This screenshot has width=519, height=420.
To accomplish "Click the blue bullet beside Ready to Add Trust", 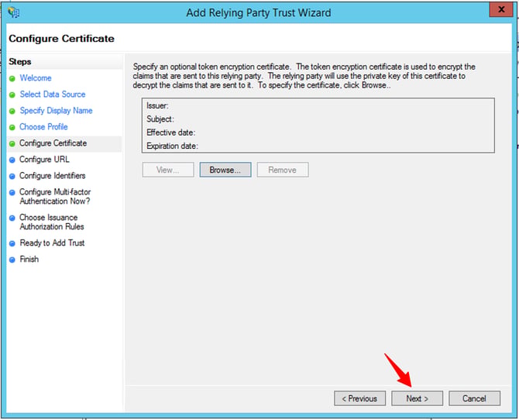I will pyautogui.click(x=12, y=243).
